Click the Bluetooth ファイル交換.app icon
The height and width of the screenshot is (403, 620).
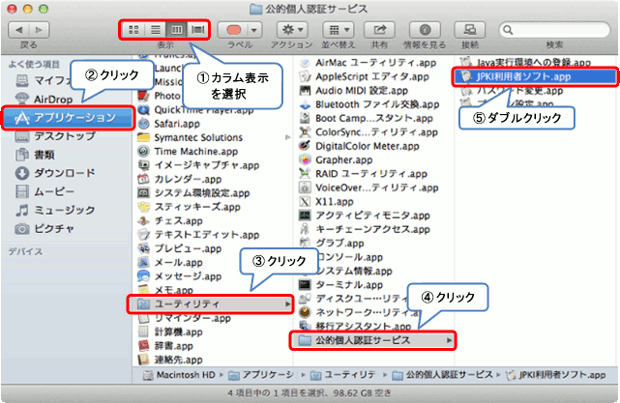pyautogui.click(x=305, y=104)
